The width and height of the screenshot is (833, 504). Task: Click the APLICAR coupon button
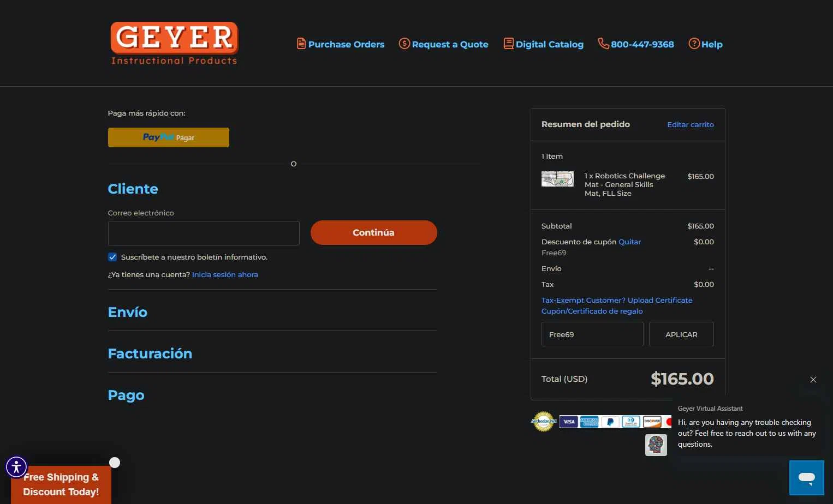tap(681, 334)
